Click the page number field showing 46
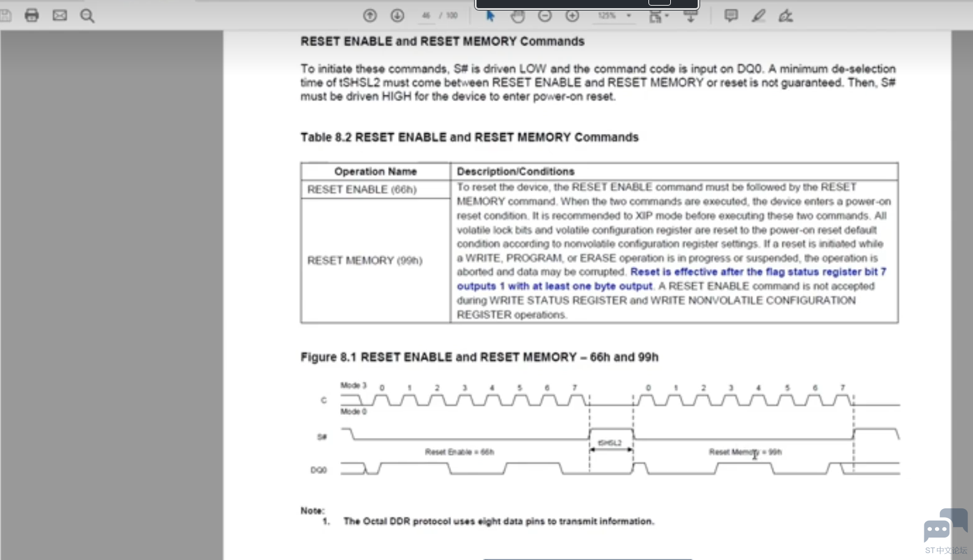The height and width of the screenshot is (560, 973). 426,16
